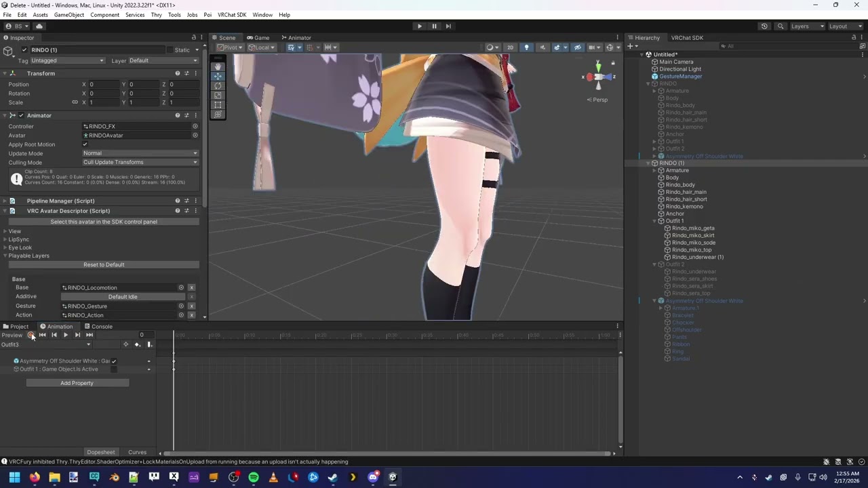Toggle the Animator component enabled checkbox
Image resolution: width=868 pixels, height=488 pixels.
[x=21, y=115]
